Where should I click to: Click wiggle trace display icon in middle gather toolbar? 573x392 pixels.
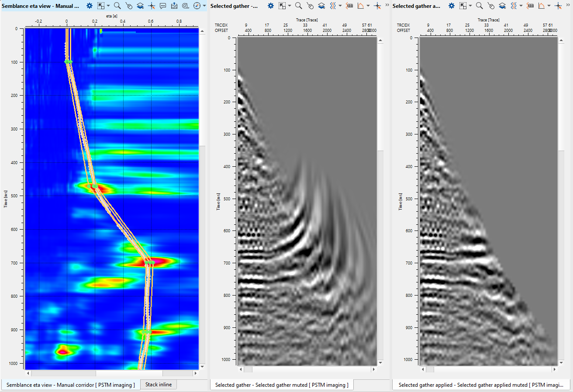[x=332, y=6]
